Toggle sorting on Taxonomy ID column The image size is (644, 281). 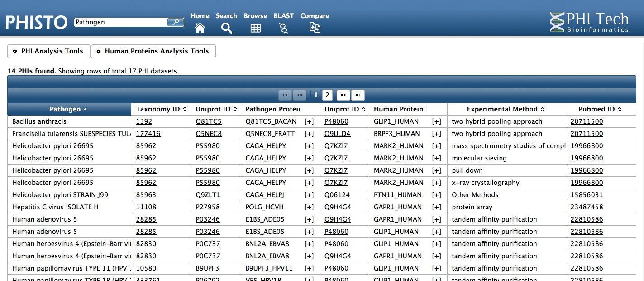161,109
